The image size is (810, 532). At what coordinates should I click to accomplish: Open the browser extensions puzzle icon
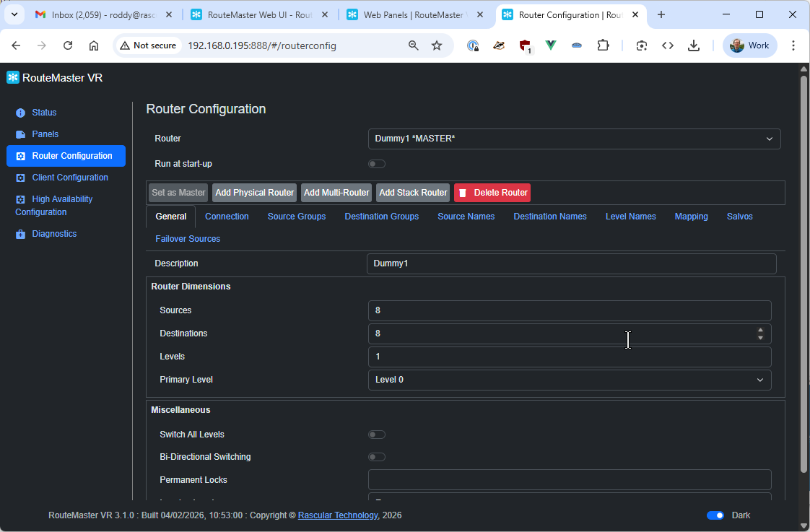[x=603, y=45]
